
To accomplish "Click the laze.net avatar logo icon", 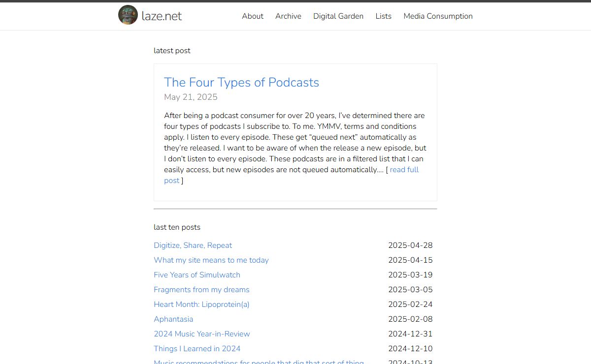I will [x=128, y=15].
